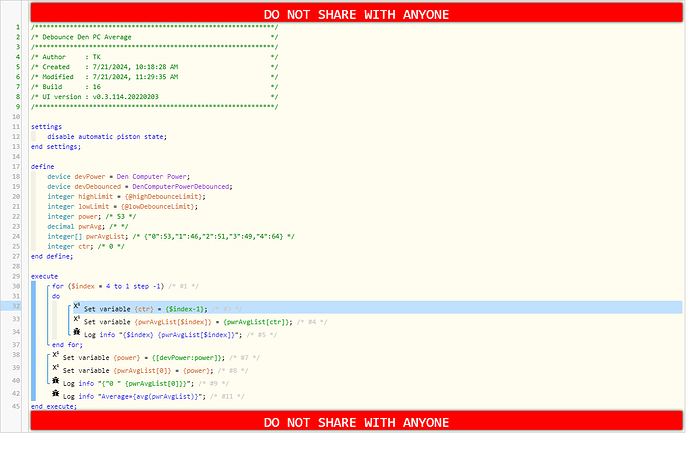Click the devDebounced device definition
This screenshot has height=468, width=690.
click(x=139, y=187)
